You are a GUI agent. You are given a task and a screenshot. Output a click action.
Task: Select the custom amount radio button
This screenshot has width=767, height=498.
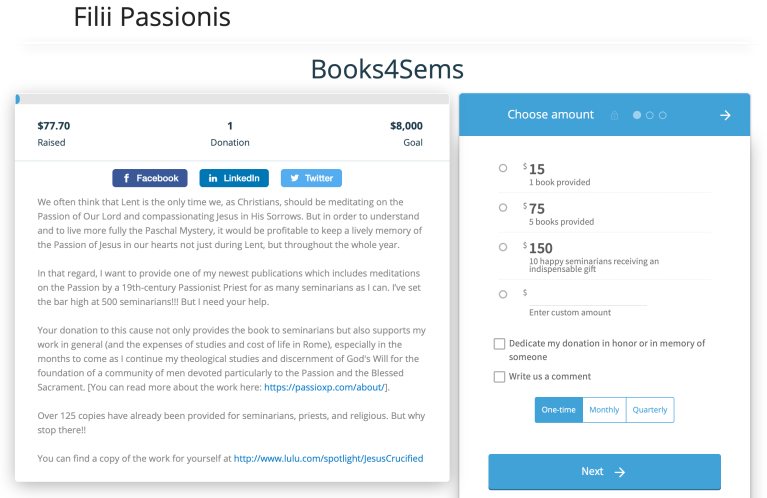pos(502,294)
